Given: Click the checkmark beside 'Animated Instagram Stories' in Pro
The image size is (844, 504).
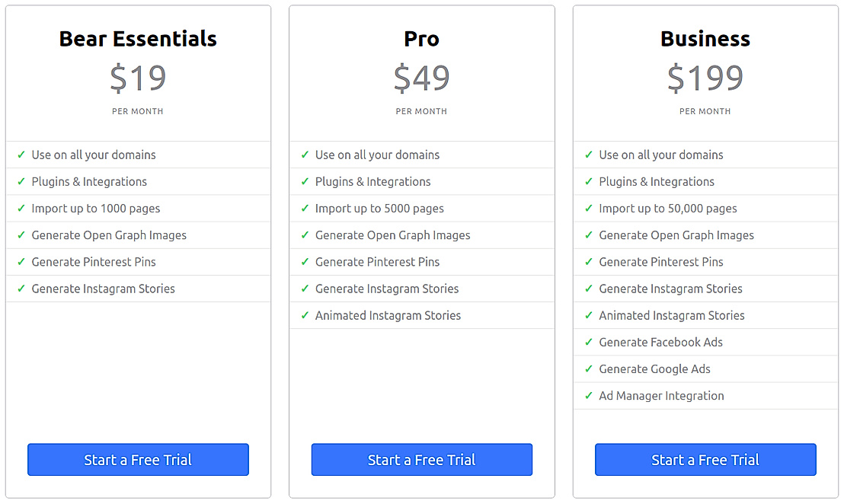Looking at the screenshot, I should (304, 315).
